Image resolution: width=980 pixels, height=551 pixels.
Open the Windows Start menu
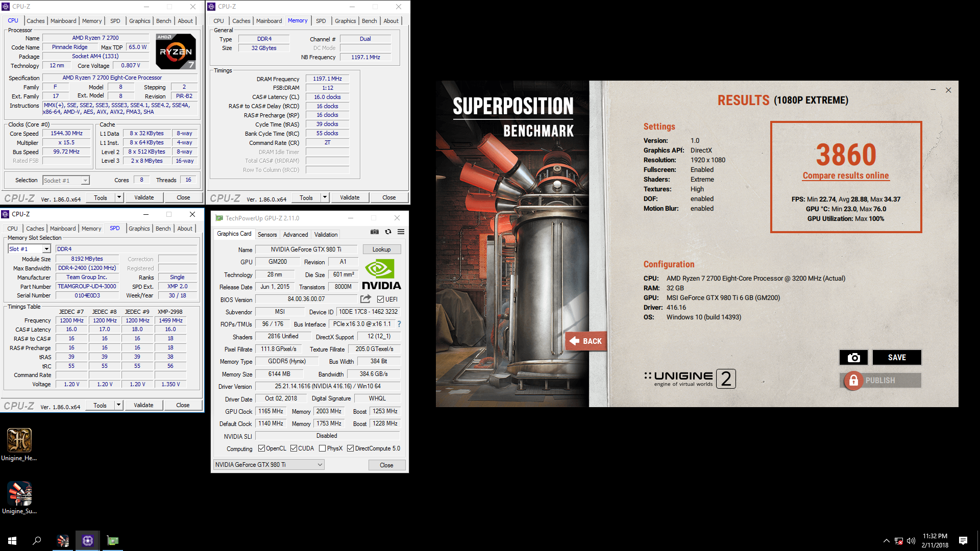tap(12, 541)
